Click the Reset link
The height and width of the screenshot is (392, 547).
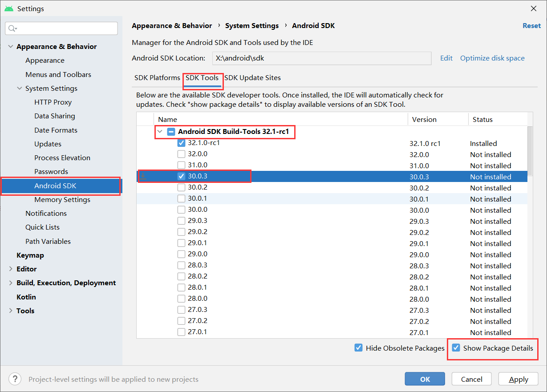(x=531, y=25)
